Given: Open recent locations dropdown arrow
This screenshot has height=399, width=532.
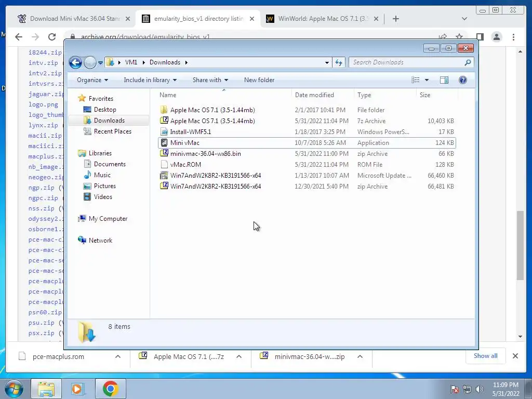Looking at the screenshot, I should [100, 63].
